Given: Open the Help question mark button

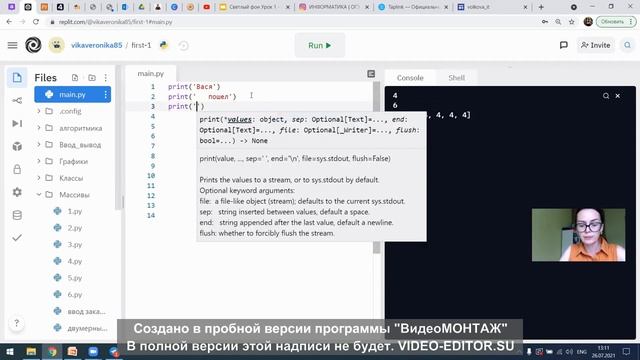Looking at the screenshot, I should (x=16, y=323).
